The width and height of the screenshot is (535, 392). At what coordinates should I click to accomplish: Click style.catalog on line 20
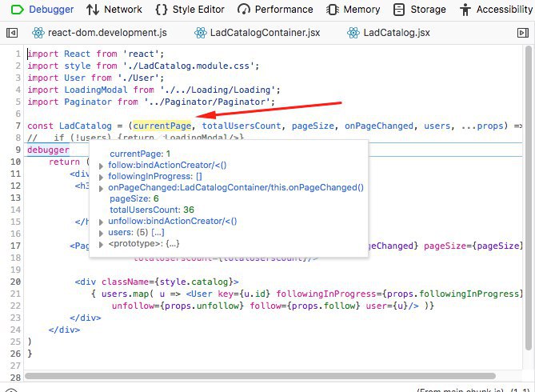pos(194,282)
